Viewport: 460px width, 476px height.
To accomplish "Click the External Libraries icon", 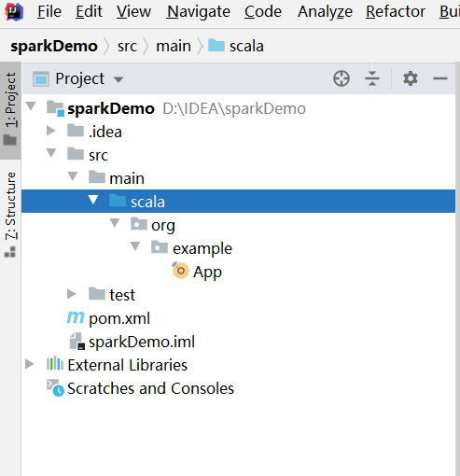I will tap(55, 363).
